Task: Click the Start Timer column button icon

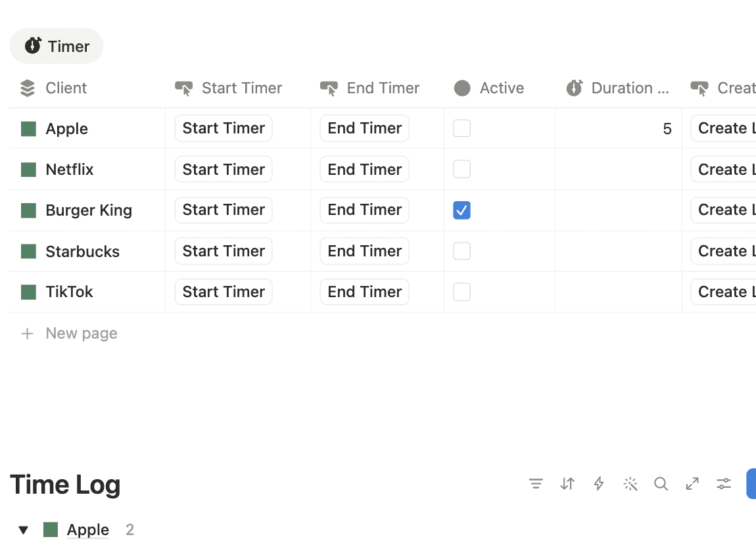Action: pos(183,88)
